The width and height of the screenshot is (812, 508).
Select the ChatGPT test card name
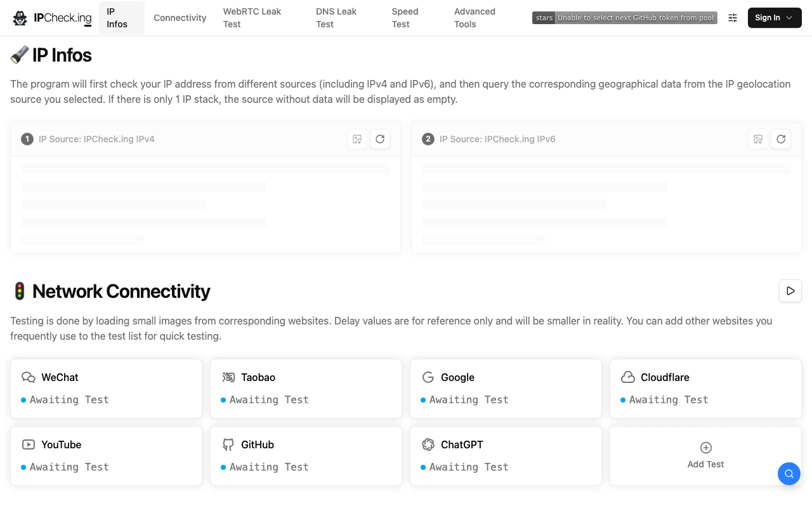[x=462, y=444]
